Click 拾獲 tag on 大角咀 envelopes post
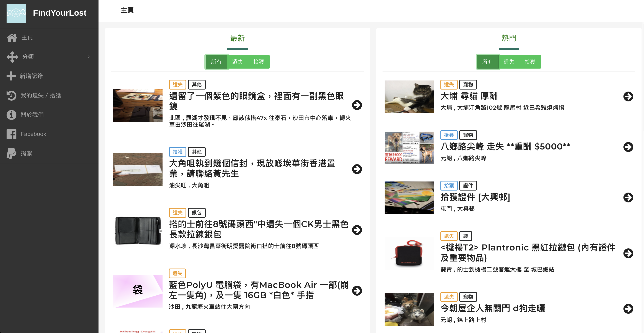 click(178, 152)
